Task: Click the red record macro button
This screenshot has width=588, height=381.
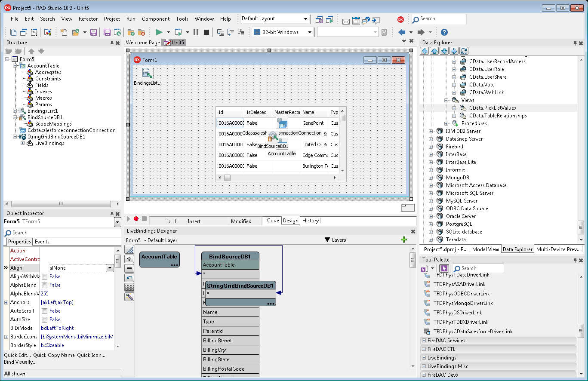Action: 136,219
